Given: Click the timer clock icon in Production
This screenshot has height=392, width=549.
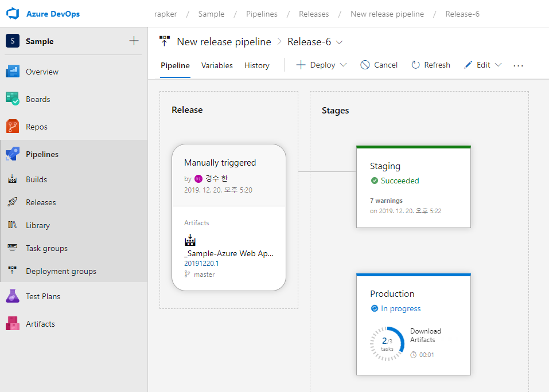Looking at the screenshot, I should [x=414, y=355].
